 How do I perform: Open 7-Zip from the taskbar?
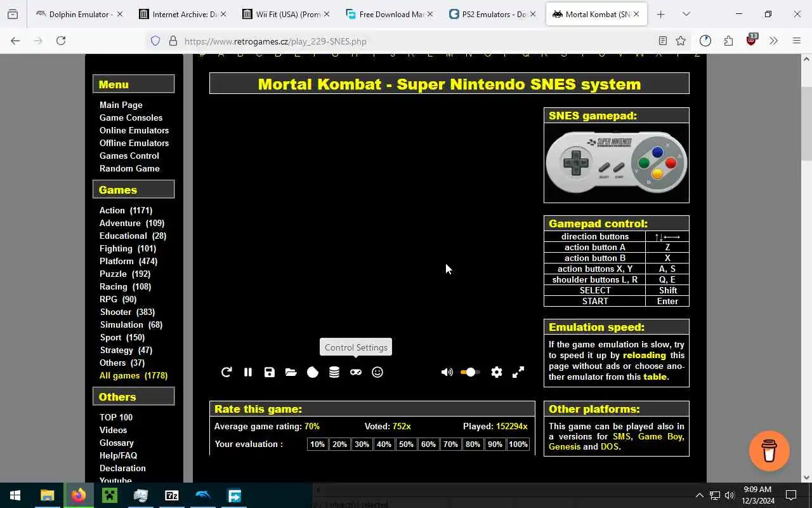pos(172,495)
